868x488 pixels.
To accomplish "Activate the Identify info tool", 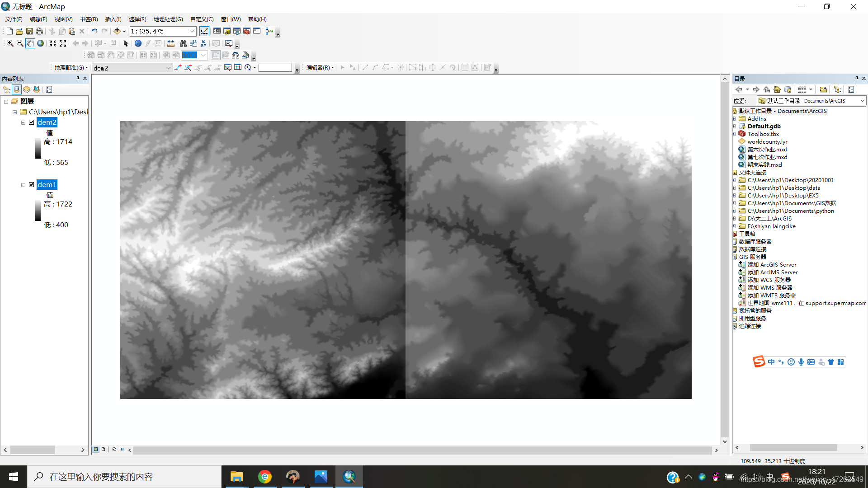I will [x=138, y=43].
